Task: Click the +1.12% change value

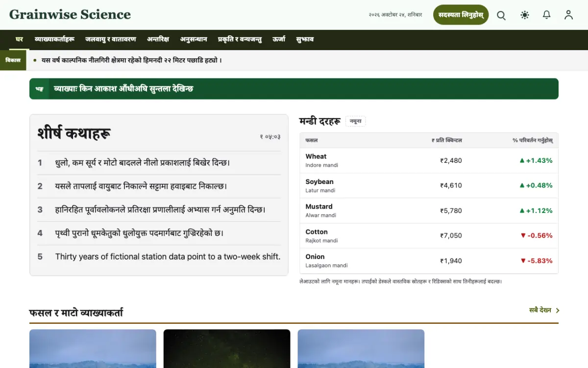Action: [x=536, y=210]
